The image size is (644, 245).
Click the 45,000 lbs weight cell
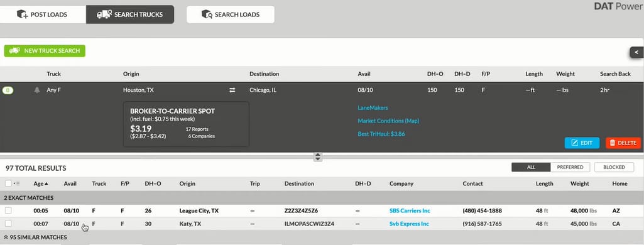coord(584,224)
